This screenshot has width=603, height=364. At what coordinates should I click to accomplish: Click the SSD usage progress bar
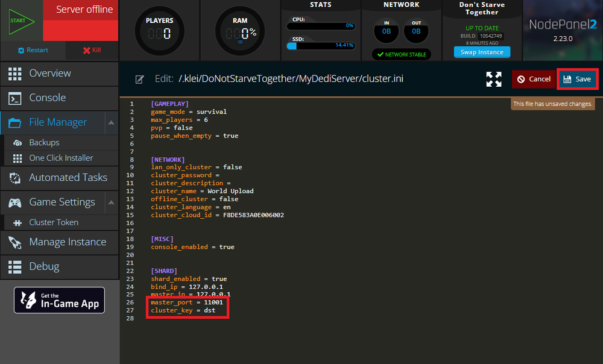click(x=320, y=45)
